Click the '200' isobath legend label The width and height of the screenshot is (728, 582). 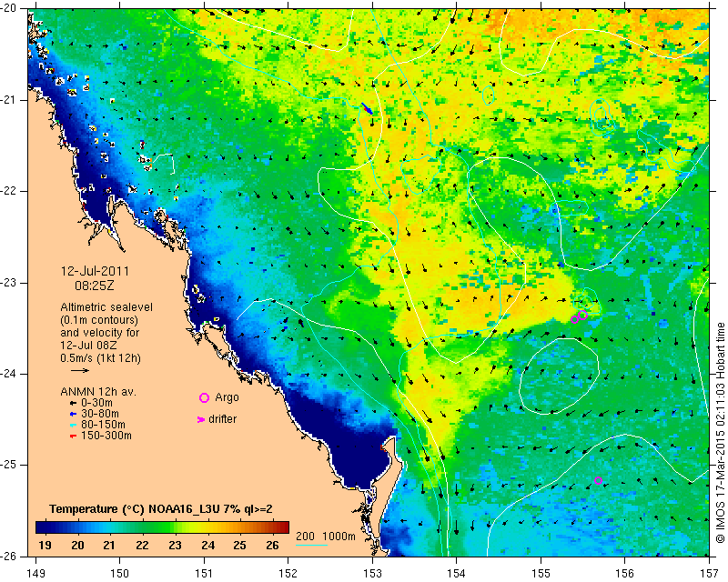point(305,536)
